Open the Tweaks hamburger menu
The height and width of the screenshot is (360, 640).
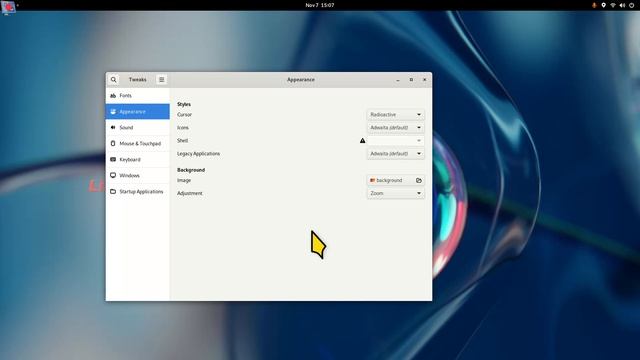162,80
